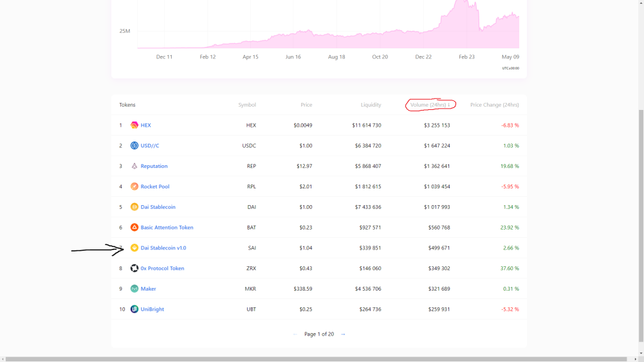Click the USDC volume $1 647 224
The height and width of the screenshot is (362, 644).
point(437,146)
